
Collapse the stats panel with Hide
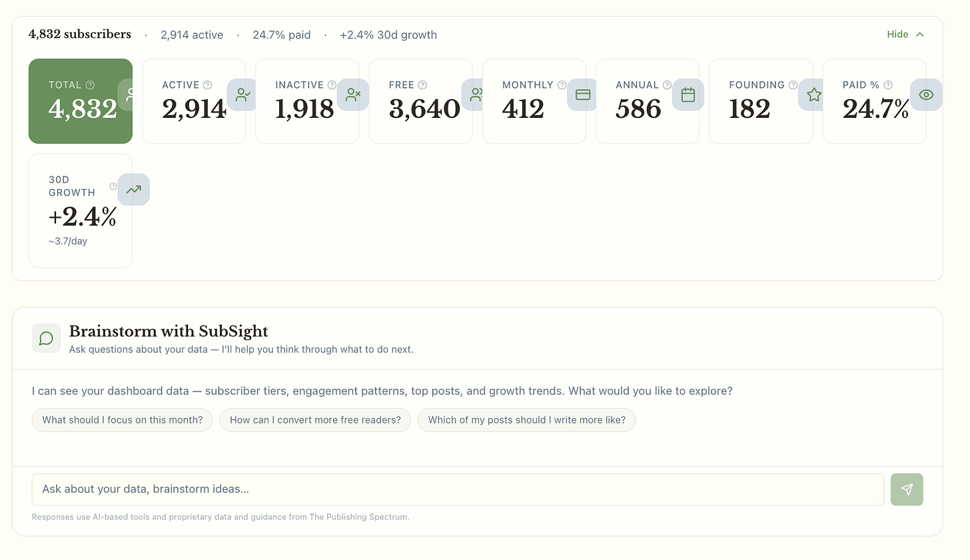[905, 35]
